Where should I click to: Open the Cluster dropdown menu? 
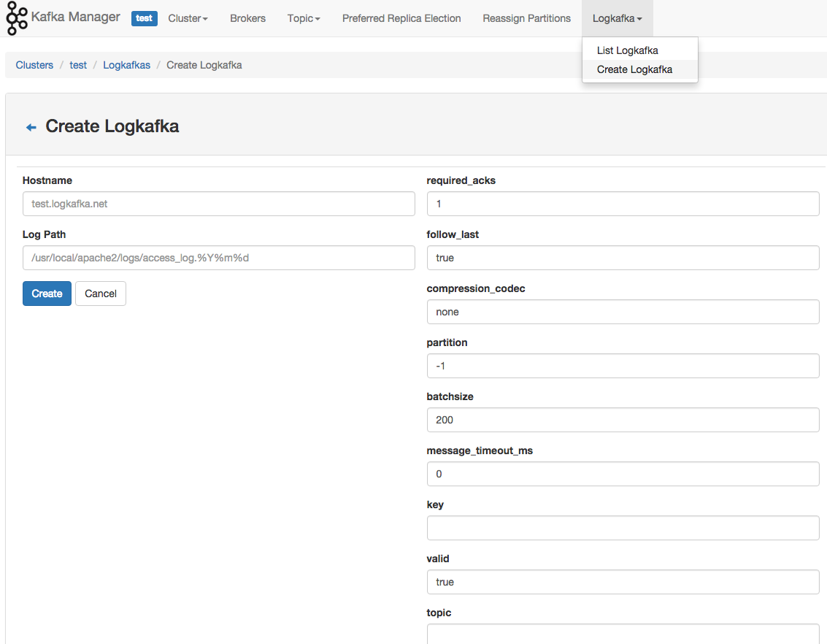(188, 18)
